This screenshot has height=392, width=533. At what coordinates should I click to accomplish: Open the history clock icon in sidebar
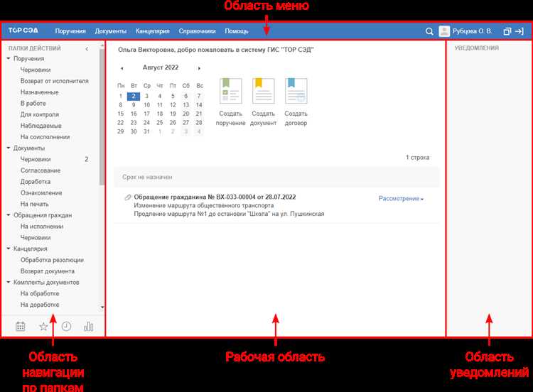pyautogui.click(x=66, y=327)
